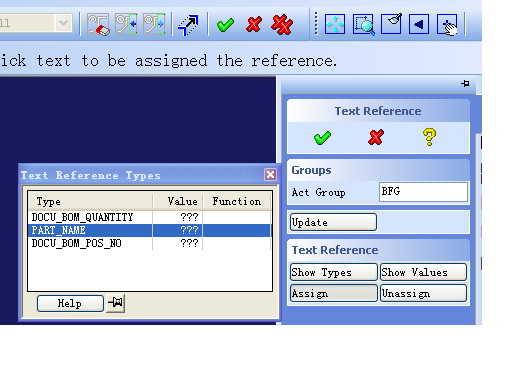Click the Show Types button
This screenshot has width=512, height=384.
[334, 272]
